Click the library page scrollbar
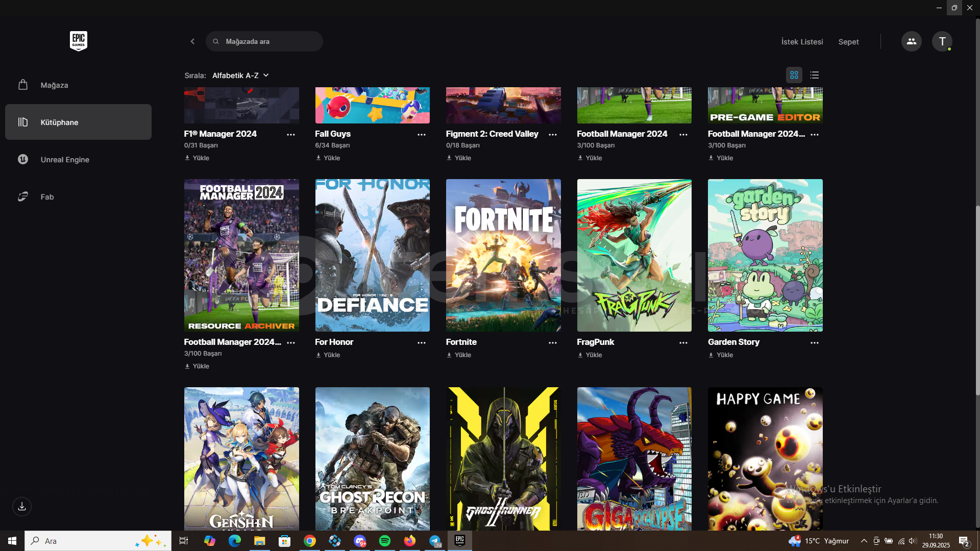Viewport: 980px width, 551px height. [977, 300]
